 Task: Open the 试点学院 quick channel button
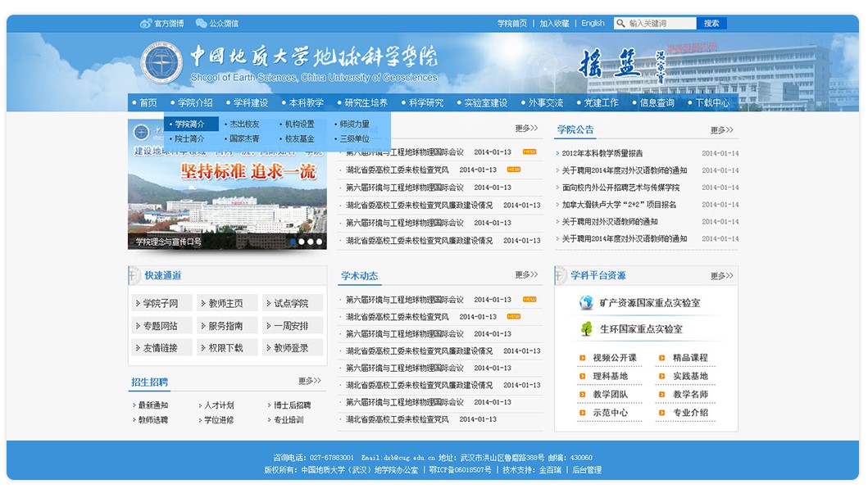click(x=293, y=303)
